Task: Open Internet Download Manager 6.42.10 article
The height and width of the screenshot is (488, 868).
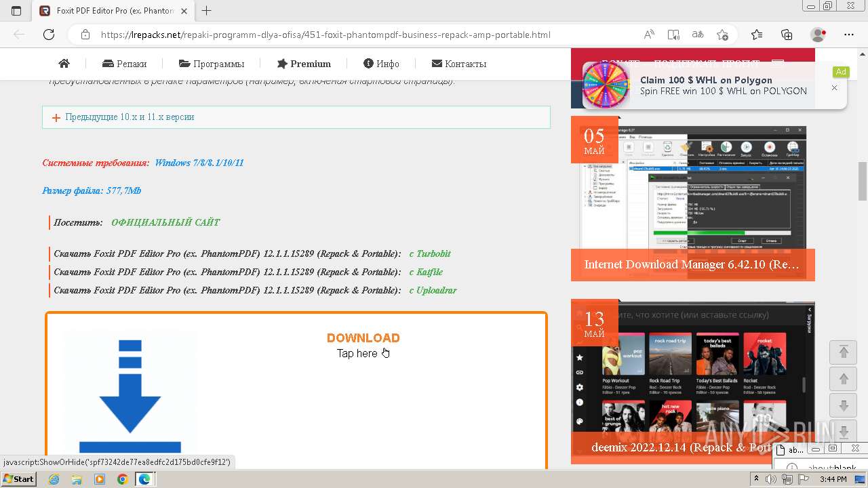Action: [x=692, y=264]
